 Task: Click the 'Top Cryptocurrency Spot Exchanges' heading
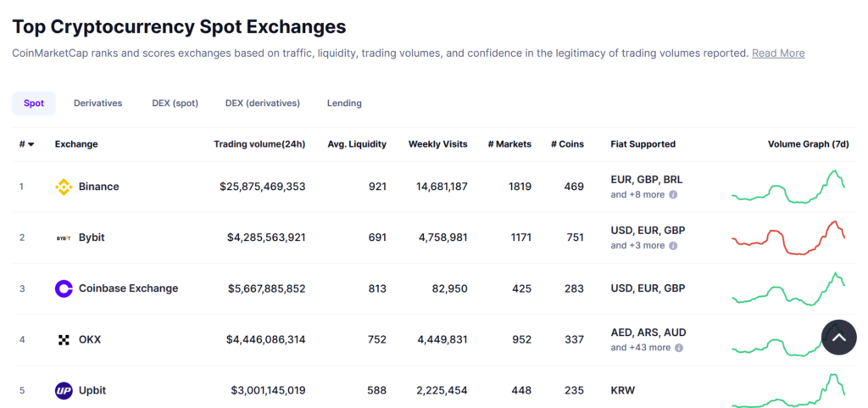coord(180,26)
